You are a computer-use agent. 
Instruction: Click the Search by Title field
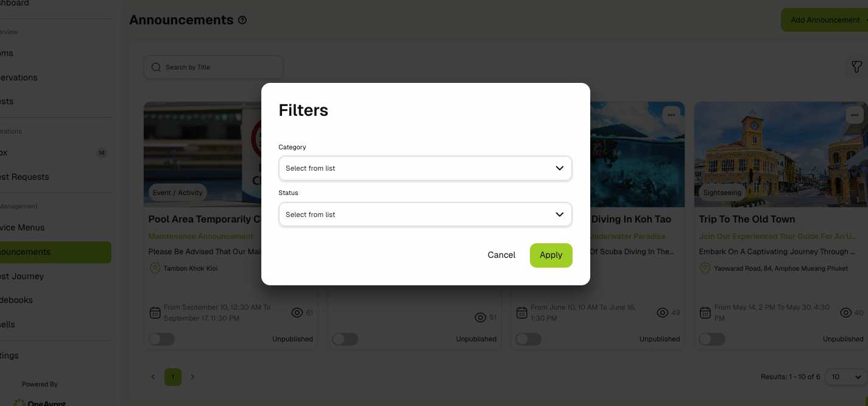213,67
